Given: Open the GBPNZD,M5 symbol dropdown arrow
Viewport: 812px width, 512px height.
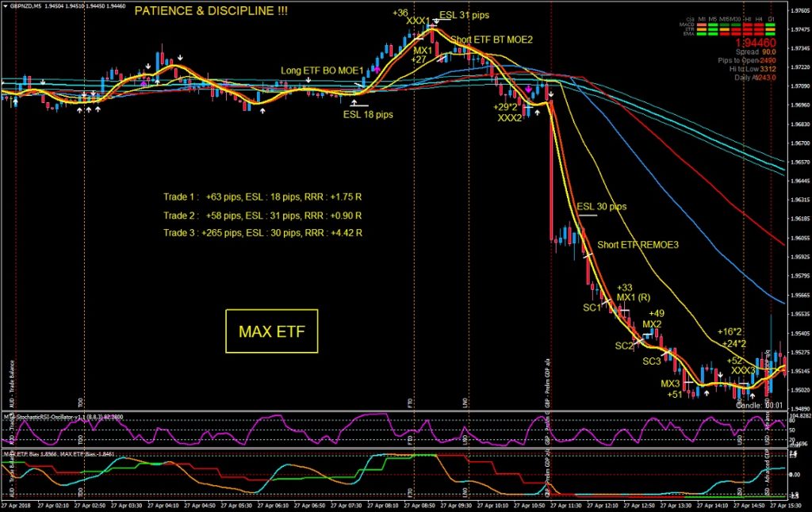Looking at the screenshot, I should click(x=6, y=6).
